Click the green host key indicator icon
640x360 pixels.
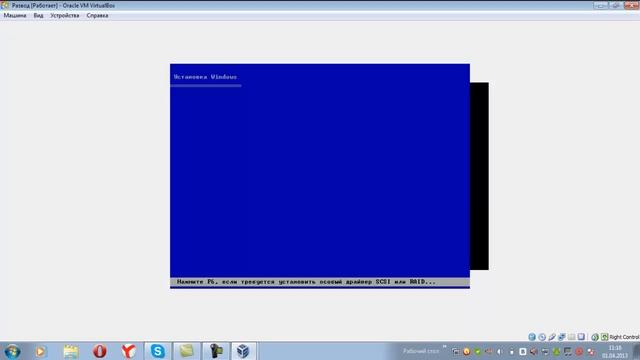click(x=604, y=337)
